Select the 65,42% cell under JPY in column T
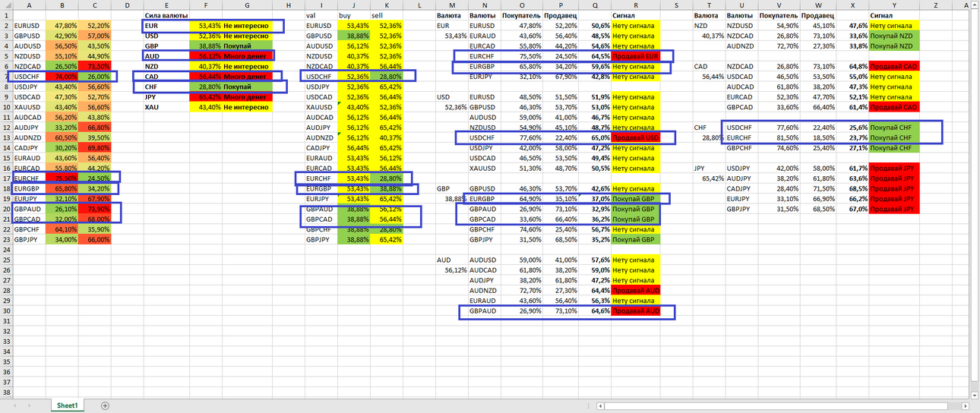Viewport: 980px width, 413px height. [709, 178]
